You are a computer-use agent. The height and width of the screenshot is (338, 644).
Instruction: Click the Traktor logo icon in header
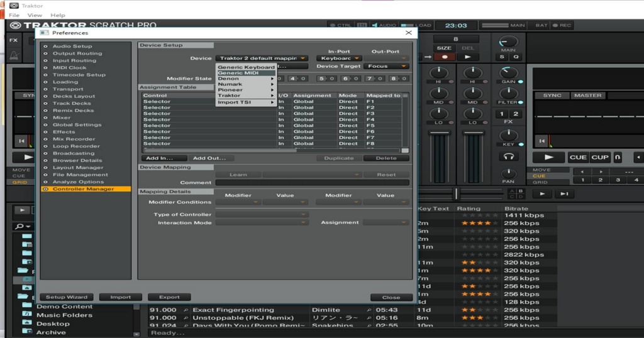(x=16, y=25)
